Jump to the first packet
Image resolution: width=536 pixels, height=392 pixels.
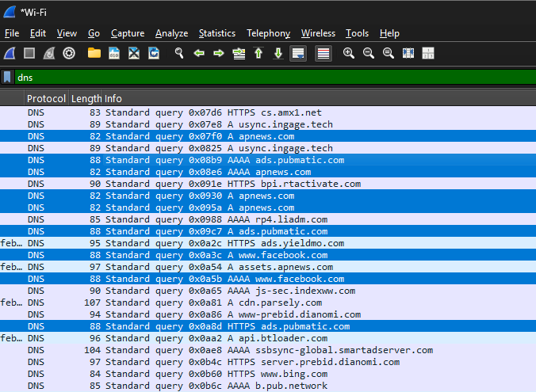[x=258, y=53]
